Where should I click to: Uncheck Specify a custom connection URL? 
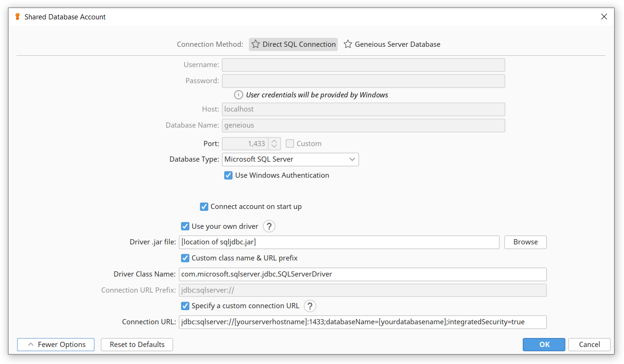[185, 306]
